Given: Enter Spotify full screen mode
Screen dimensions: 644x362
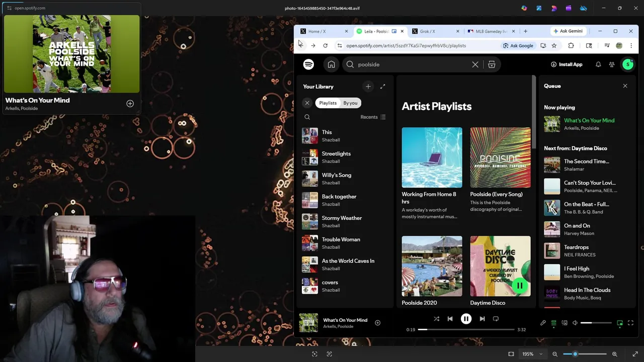Looking at the screenshot, I should pos(630,323).
